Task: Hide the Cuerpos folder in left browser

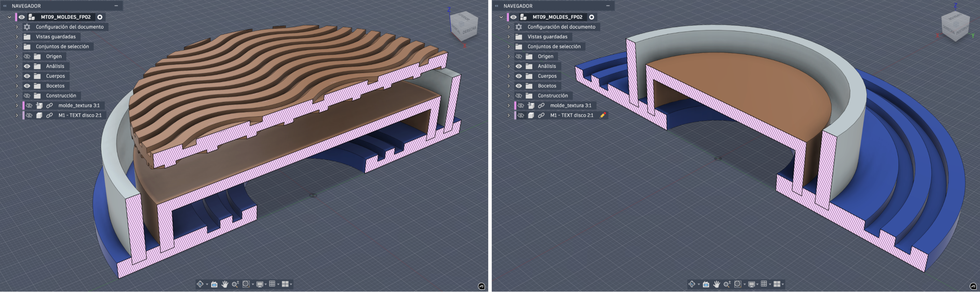Action: pos(27,76)
